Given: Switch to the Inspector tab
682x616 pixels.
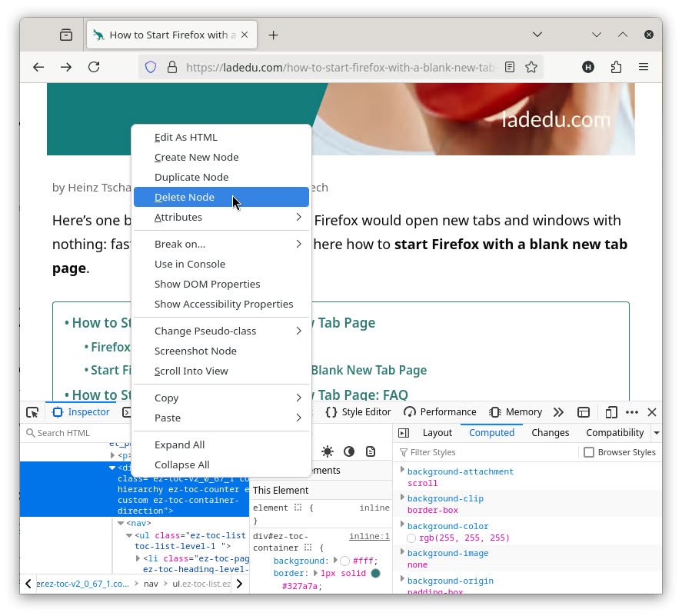Looking at the screenshot, I should click(x=81, y=412).
